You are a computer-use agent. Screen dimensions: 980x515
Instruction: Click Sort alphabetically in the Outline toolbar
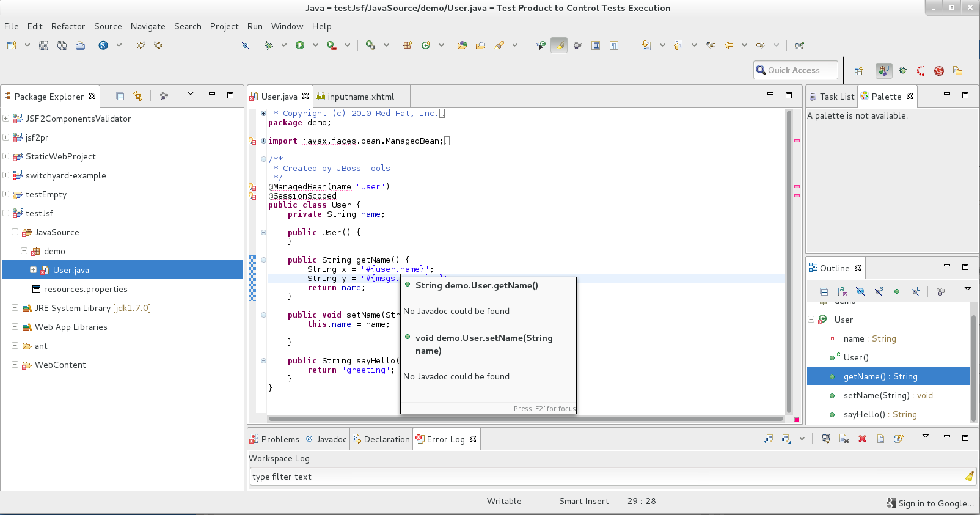coord(842,291)
